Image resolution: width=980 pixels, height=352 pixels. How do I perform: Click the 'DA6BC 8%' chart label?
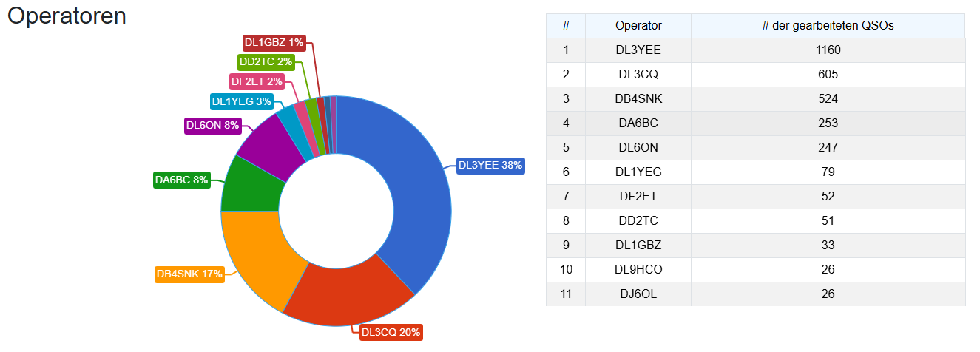tap(181, 180)
